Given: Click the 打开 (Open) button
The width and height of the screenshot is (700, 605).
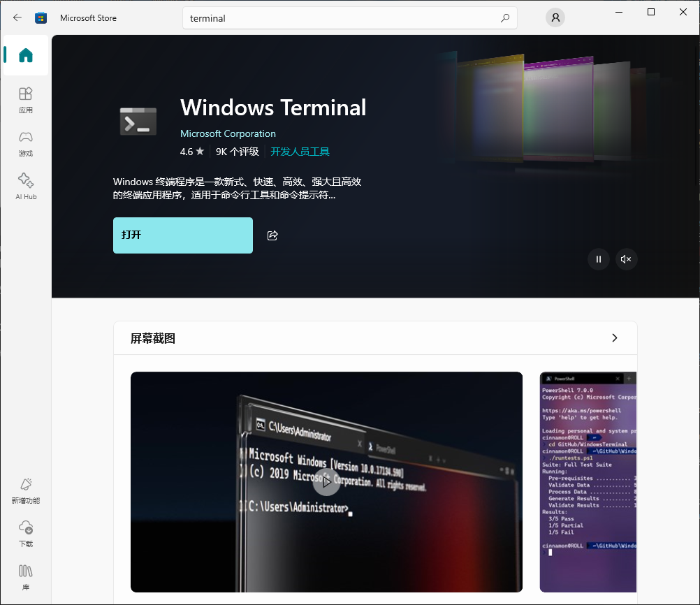Looking at the screenshot, I should coord(183,235).
